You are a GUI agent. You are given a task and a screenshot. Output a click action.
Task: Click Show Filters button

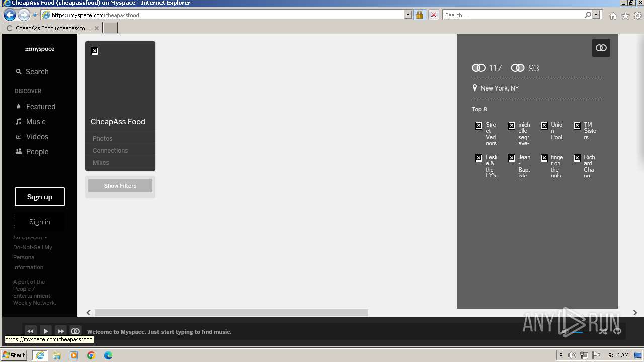[x=120, y=186]
